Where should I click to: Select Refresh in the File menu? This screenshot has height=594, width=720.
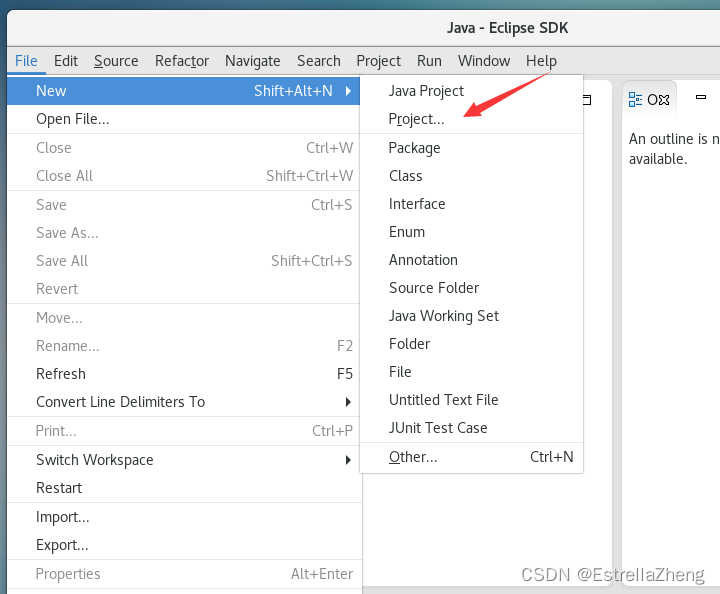coord(183,374)
